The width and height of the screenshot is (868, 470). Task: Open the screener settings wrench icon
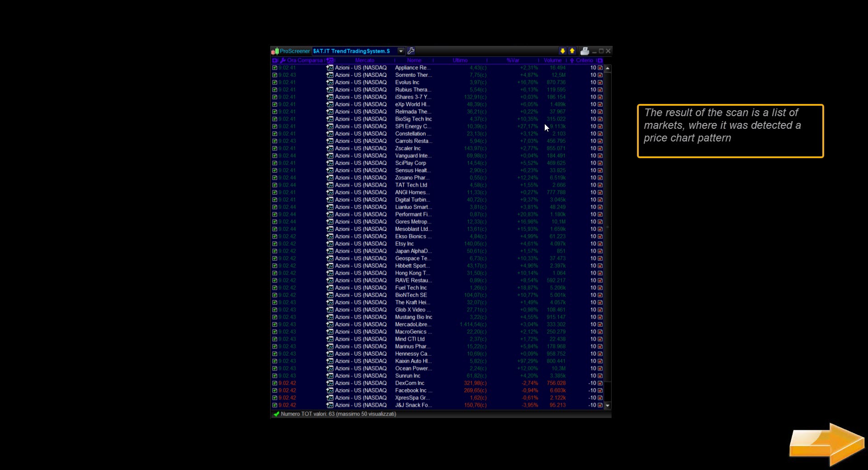(x=411, y=51)
